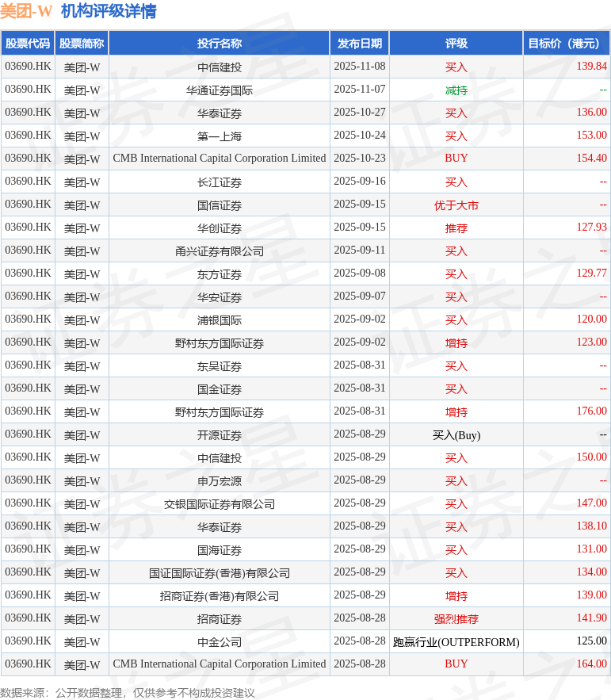Click target price 134.00
This screenshot has height=700, width=611.
click(591, 572)
